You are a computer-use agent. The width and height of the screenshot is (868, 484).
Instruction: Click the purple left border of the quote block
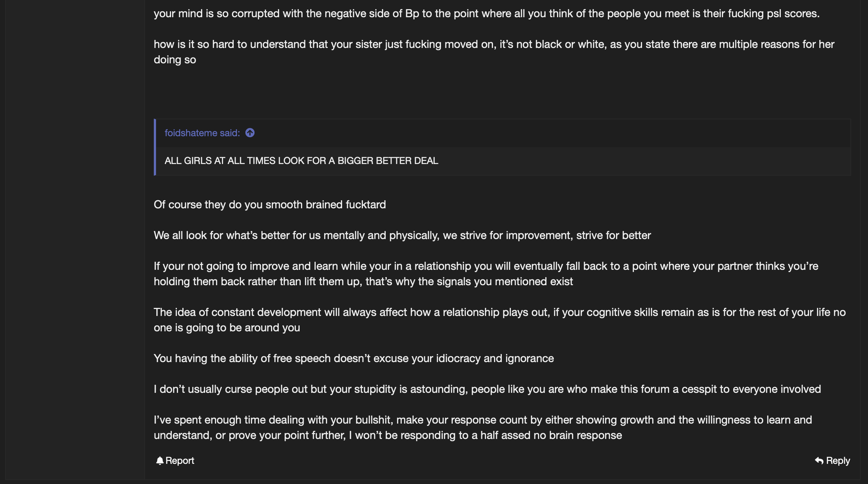tap(155, 147)
